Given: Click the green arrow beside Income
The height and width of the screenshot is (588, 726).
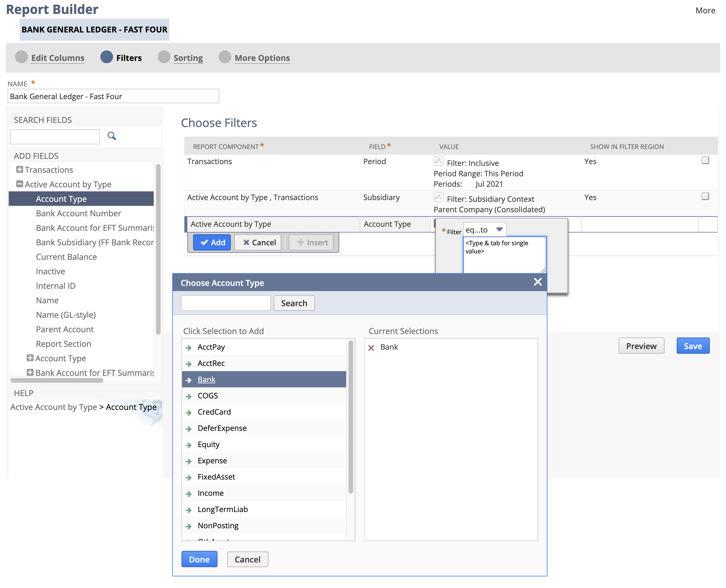Looking at the screenshot, I should tap(189, 493).
